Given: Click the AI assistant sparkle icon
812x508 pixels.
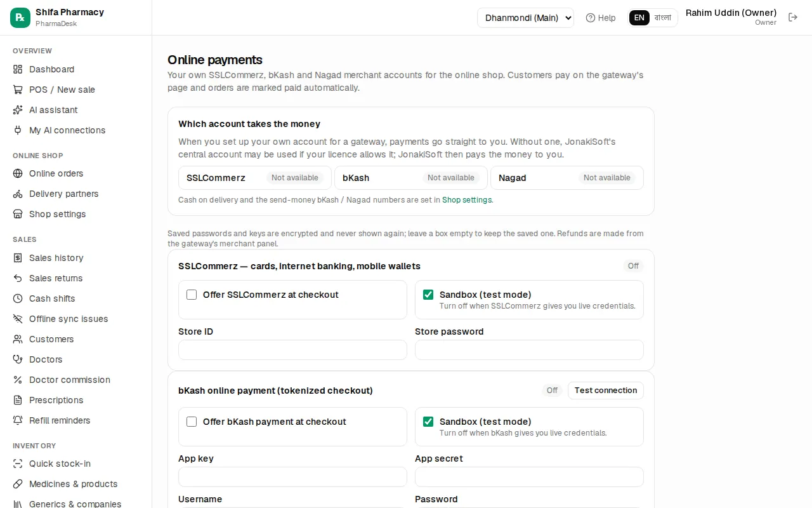Looking at the screenshot, I should tap(18, 110).
